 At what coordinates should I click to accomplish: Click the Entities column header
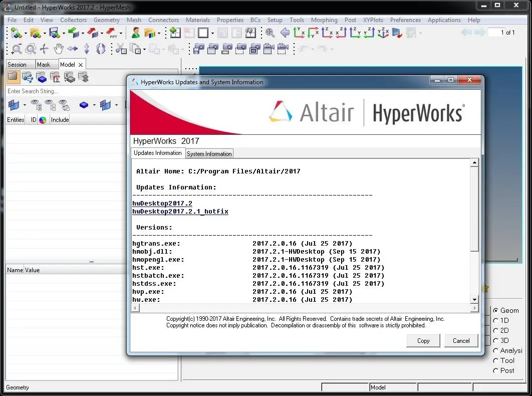pos(16,119)
